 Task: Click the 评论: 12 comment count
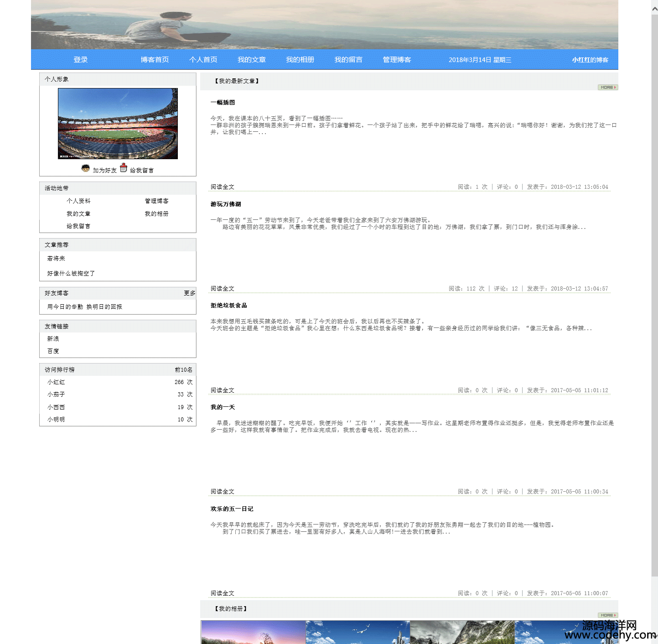click(506, 289)
